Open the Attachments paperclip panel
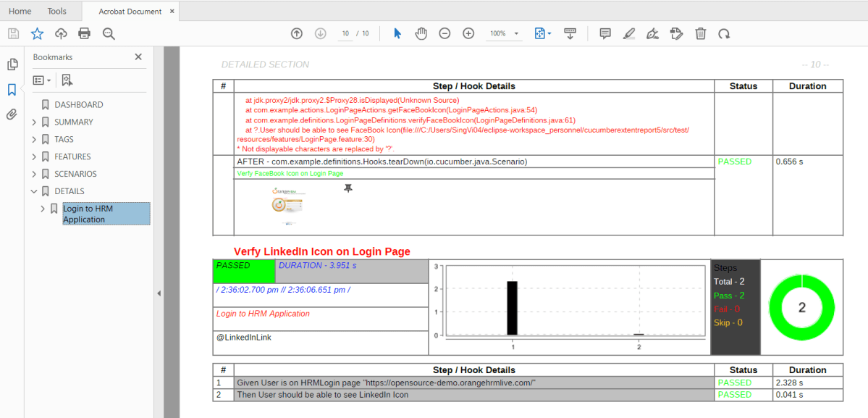 coord(12,114)
